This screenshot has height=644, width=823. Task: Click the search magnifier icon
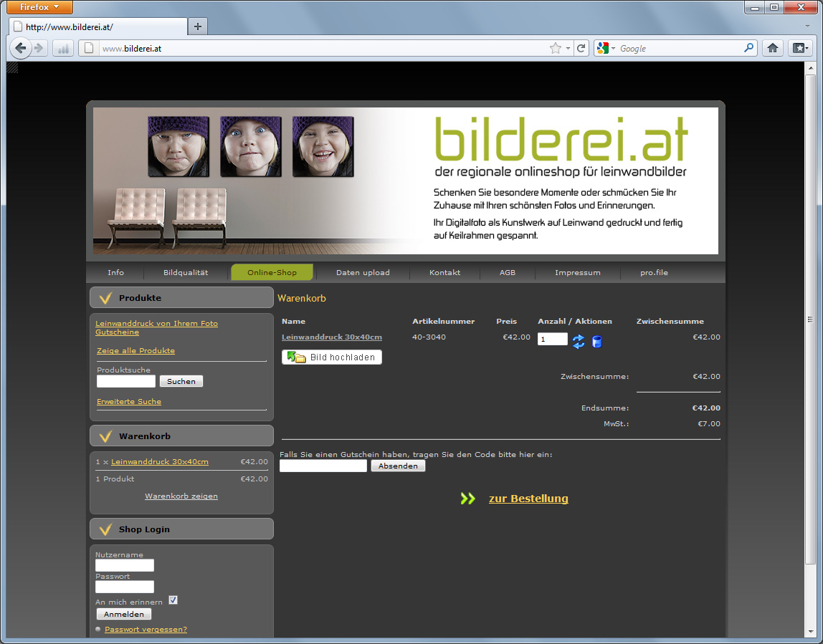point(749,48)
